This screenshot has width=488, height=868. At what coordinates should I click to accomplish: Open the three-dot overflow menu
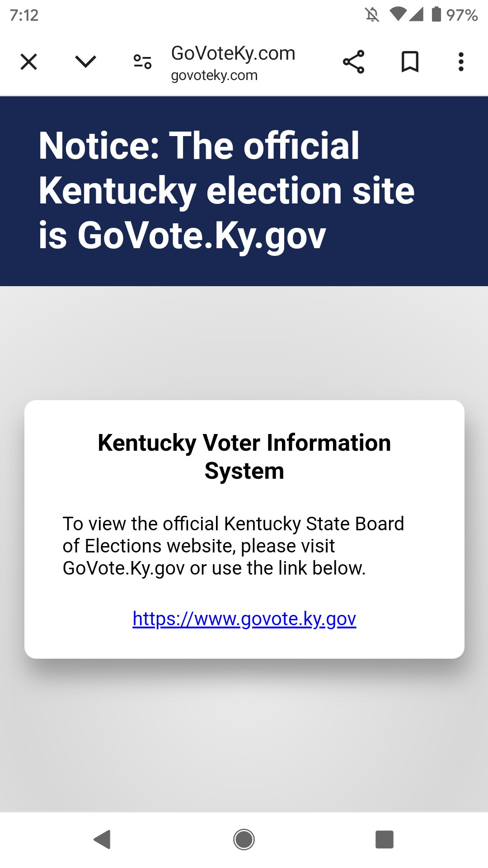coord(461,62)
